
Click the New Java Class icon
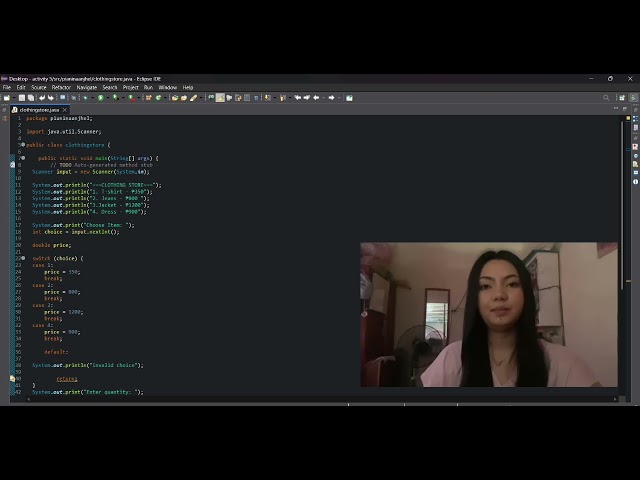(x=158, y=98)
